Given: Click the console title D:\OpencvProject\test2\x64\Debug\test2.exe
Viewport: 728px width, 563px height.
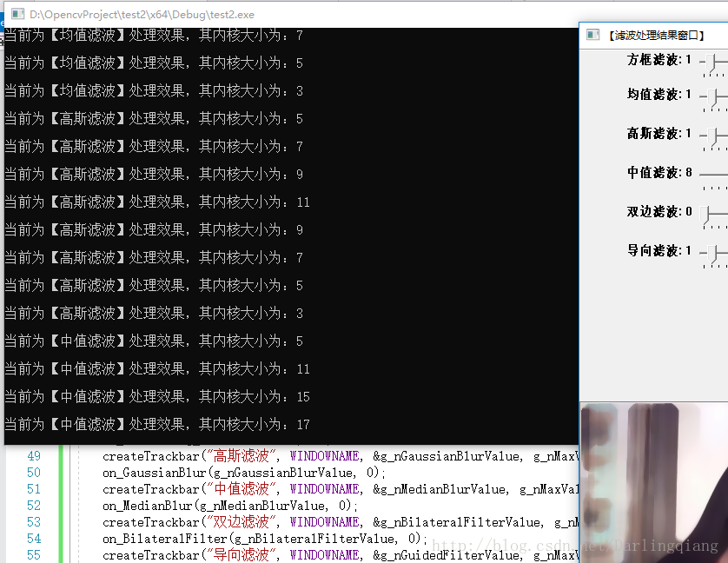Looking at the screenshot, I should pos(142,15).
